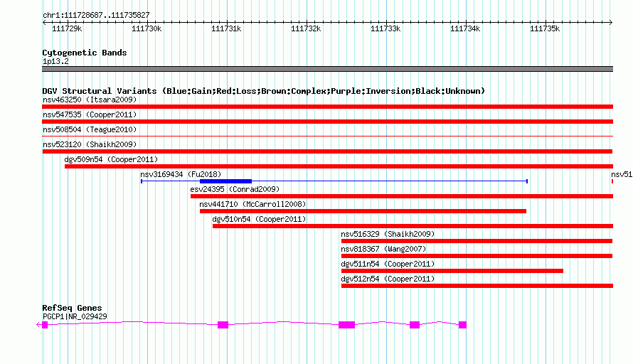Click the red bar under nsv818367
The height and width of the screenshot is (364, 633).
click(x=477, y=256)
